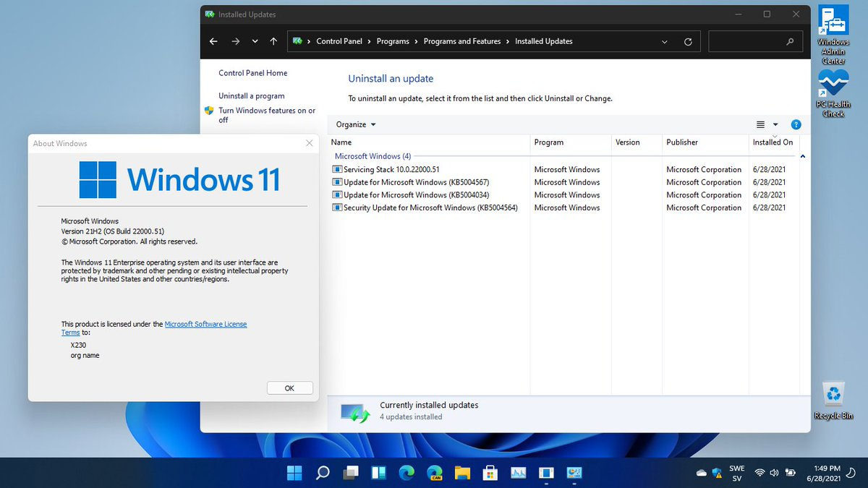Viewport: 868px width, 488px height.
Task: Click the Control Panel icon in address bar
Action: click(297, 42)
